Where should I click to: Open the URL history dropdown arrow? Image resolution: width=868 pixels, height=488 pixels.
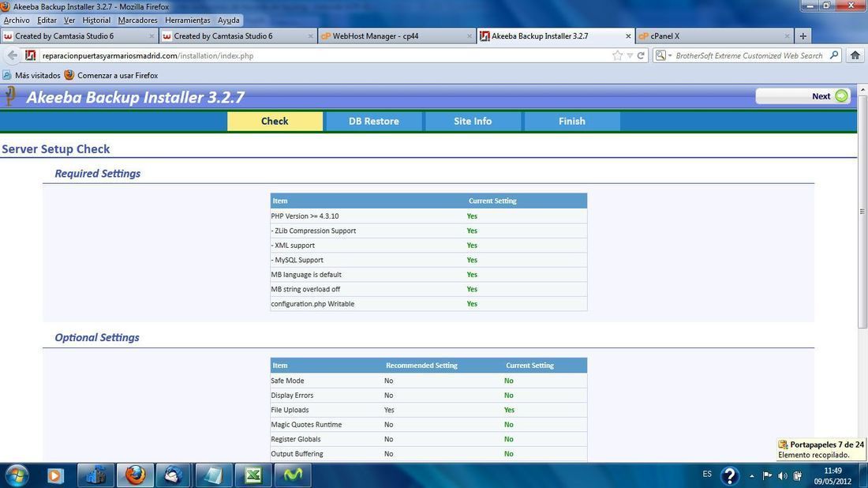[630, 56]
